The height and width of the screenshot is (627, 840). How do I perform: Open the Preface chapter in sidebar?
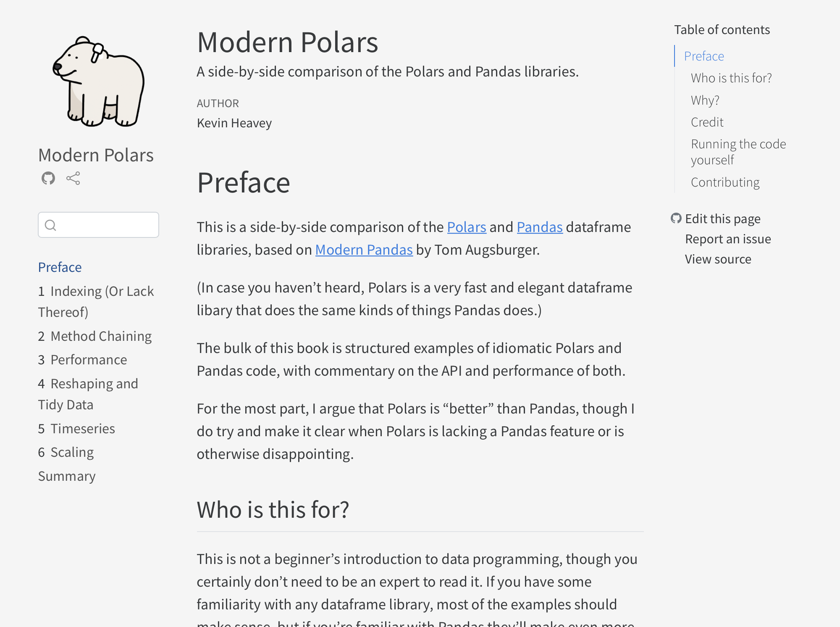(x=60, y=267)
